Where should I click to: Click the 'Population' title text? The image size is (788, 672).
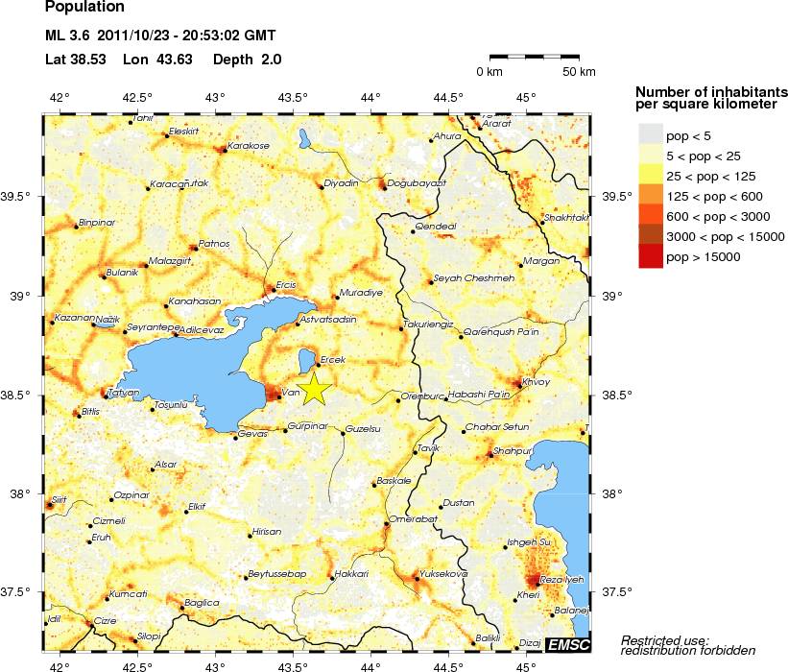84,9
